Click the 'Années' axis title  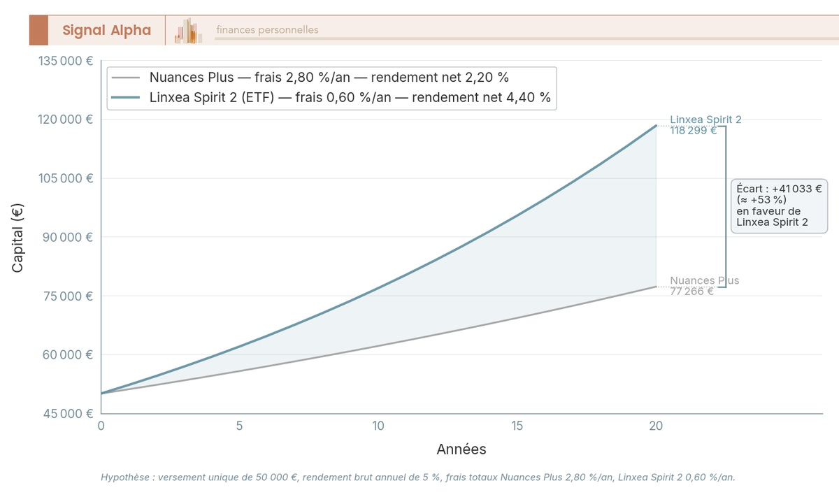tap(461, 449)
